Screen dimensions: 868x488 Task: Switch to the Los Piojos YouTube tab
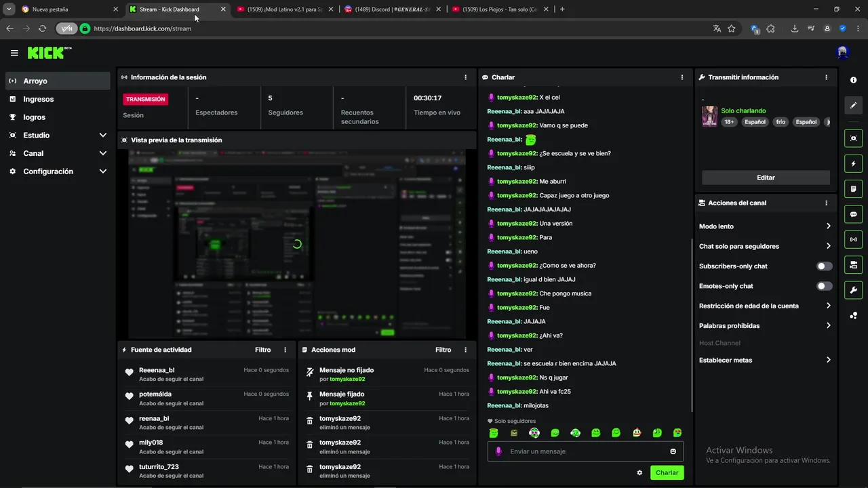[x=499, y=9]
